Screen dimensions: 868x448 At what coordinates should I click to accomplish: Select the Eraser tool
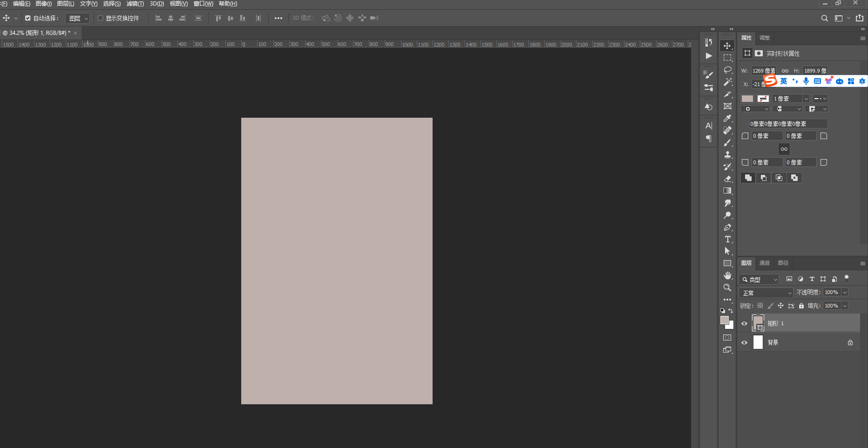coord(727,179)
